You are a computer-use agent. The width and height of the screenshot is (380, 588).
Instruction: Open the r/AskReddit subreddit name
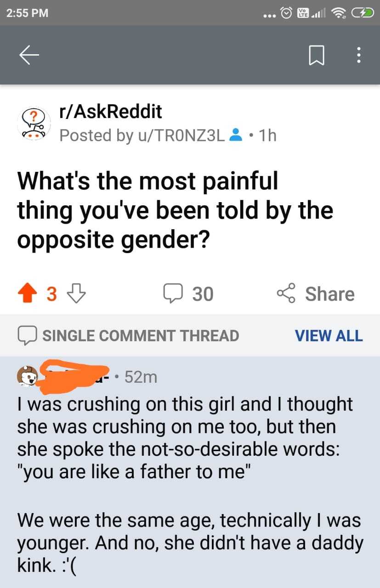point(111,111)
